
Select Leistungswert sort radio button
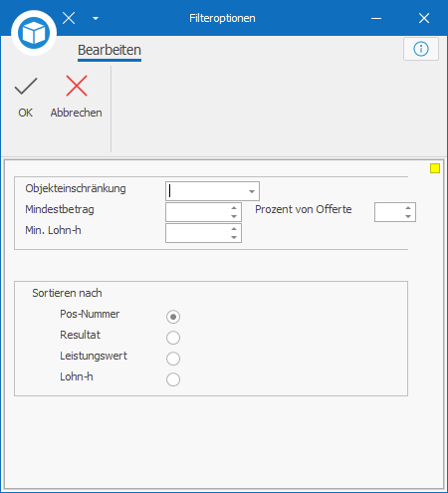tap(173, 359)
